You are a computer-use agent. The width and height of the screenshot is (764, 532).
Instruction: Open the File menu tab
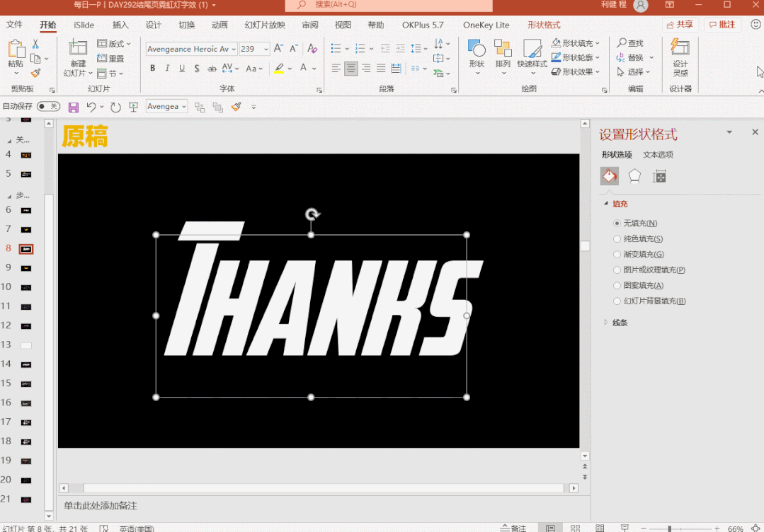(14, 25)
